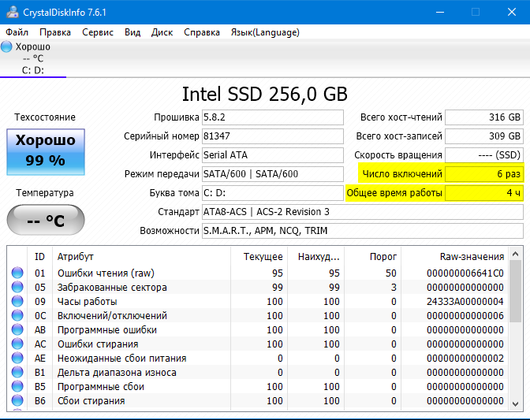Click the Intel SSD 256,0 GB model title
Screen dimensions: 530x420
point(265,95)
